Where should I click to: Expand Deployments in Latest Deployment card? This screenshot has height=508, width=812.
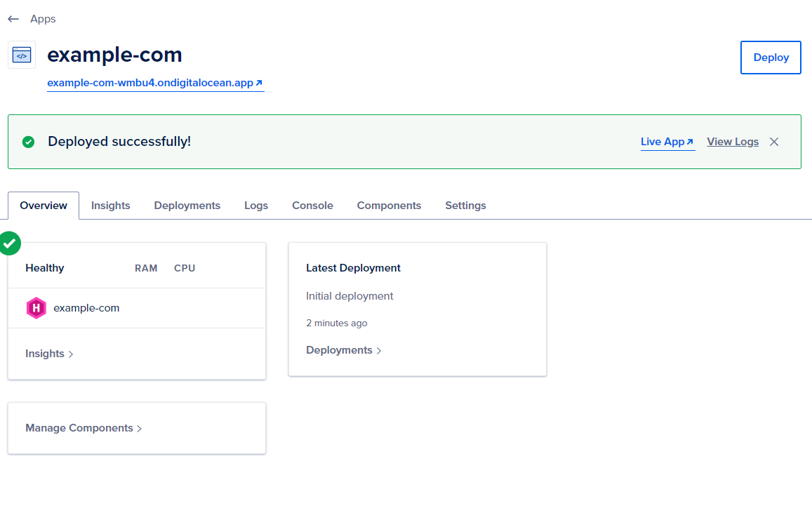(343, 350)
